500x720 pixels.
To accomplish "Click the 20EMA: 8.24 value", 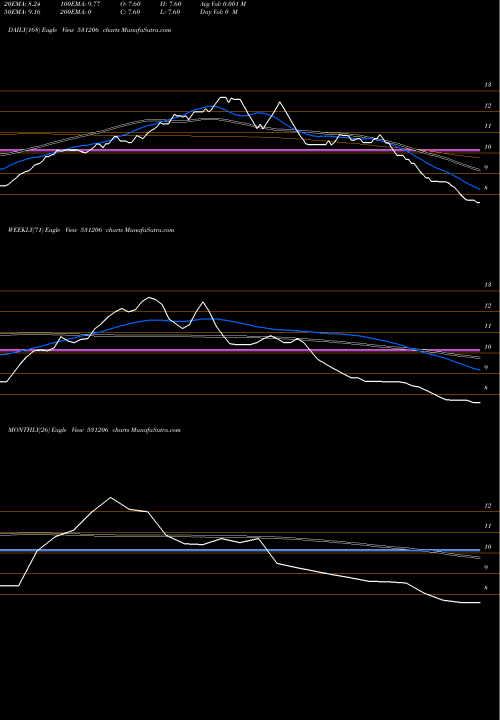I will pos(23,4).
